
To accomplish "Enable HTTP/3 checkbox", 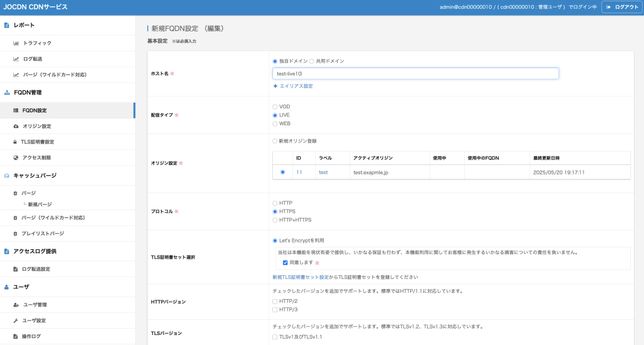I will tap(275, 310).
